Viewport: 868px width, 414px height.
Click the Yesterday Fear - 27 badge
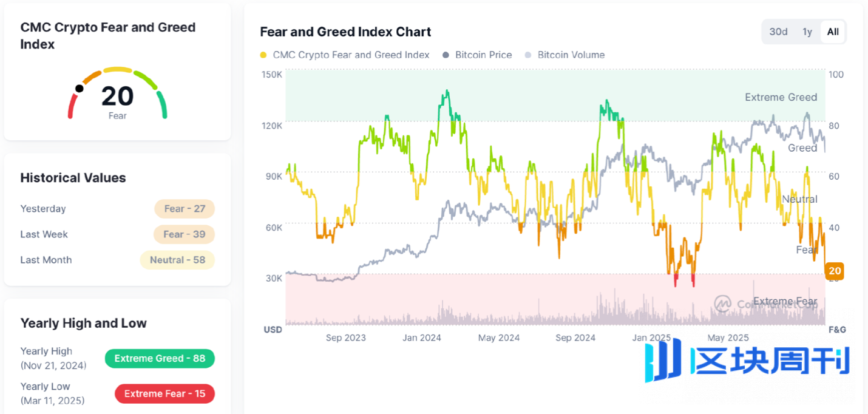click(185, 209)
